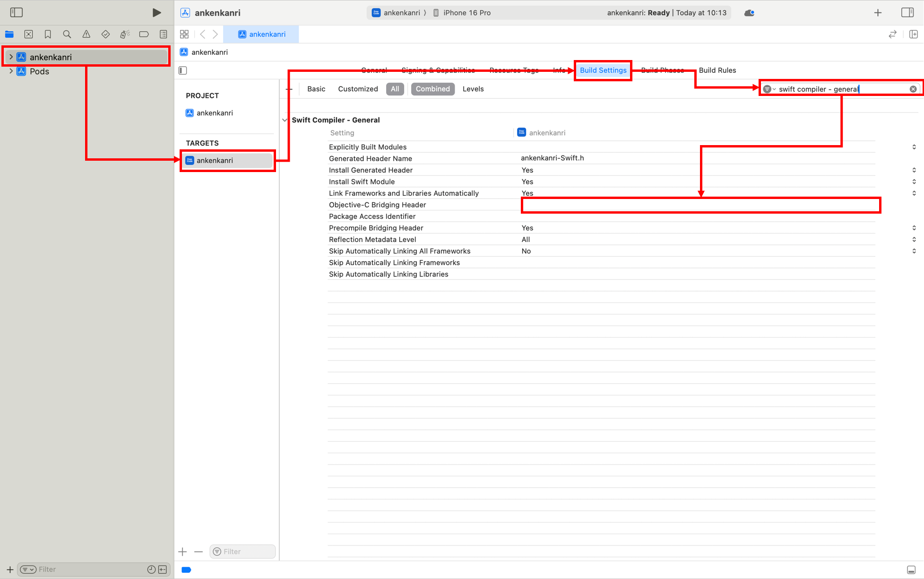Viewport: 924px width, 579px height.
Task: Click the Objective-C Bridging Header value field
Action: pos(700,205)
